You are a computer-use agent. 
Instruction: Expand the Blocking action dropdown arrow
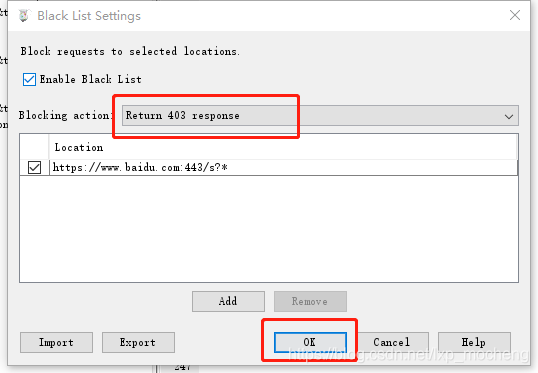click(x=509, y=116)
